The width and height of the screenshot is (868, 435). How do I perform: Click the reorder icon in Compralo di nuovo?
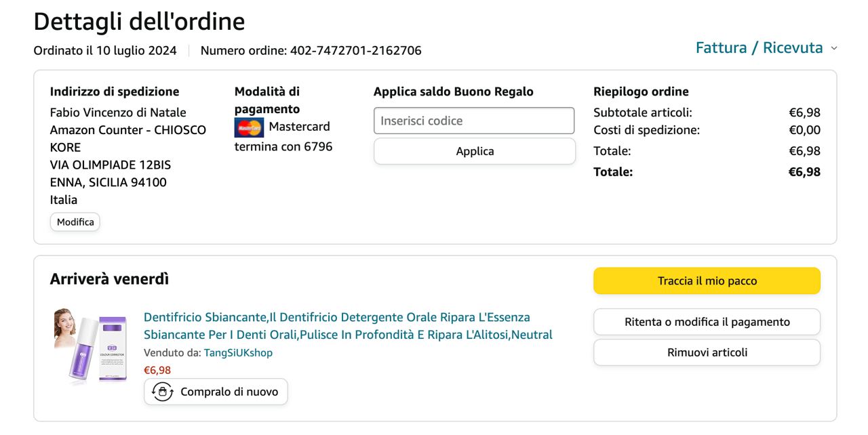[162, 392]
